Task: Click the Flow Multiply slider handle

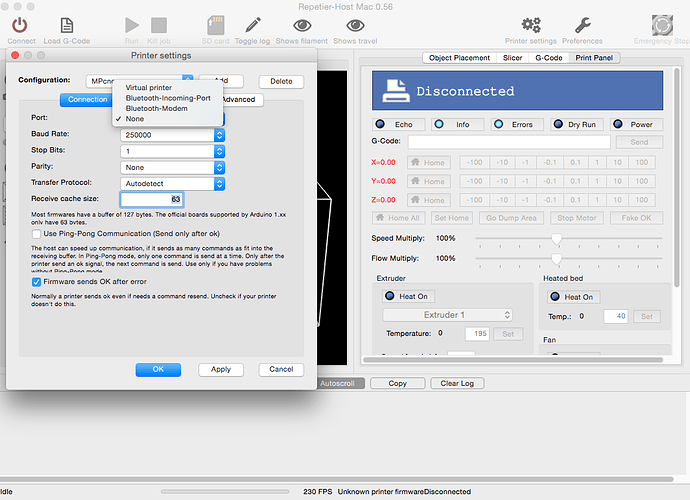Action: [x=556, y=259]
